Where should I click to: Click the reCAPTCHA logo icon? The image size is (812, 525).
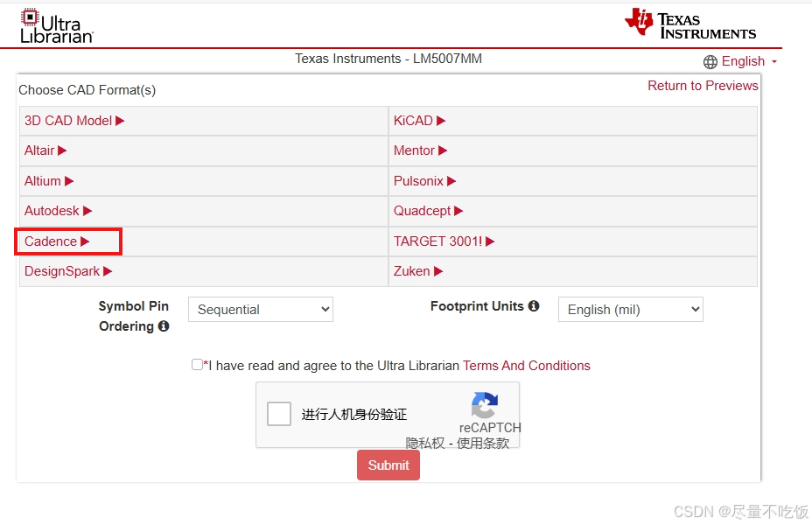(x=485, y=405)
